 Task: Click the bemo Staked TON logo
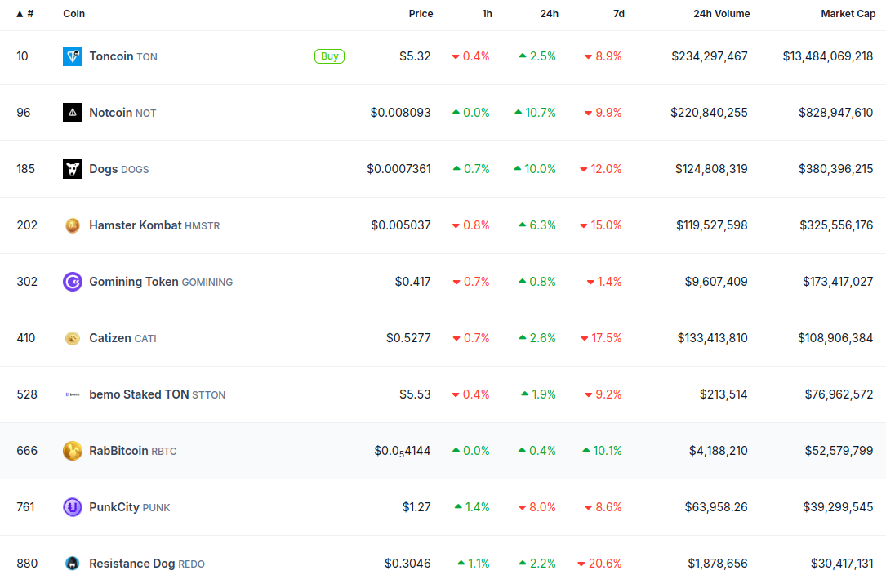click(73, 394)
